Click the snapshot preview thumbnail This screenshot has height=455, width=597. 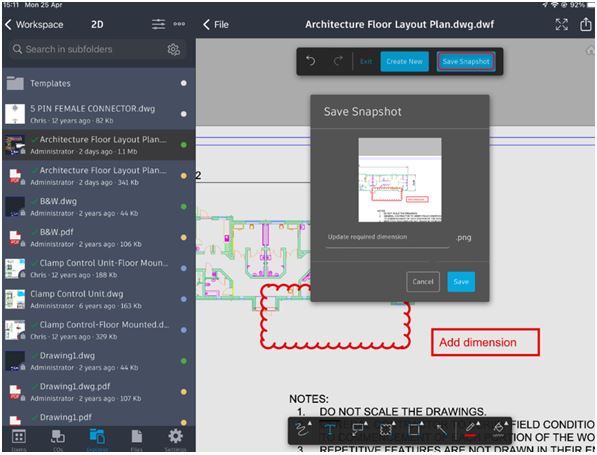coord(400,180)
